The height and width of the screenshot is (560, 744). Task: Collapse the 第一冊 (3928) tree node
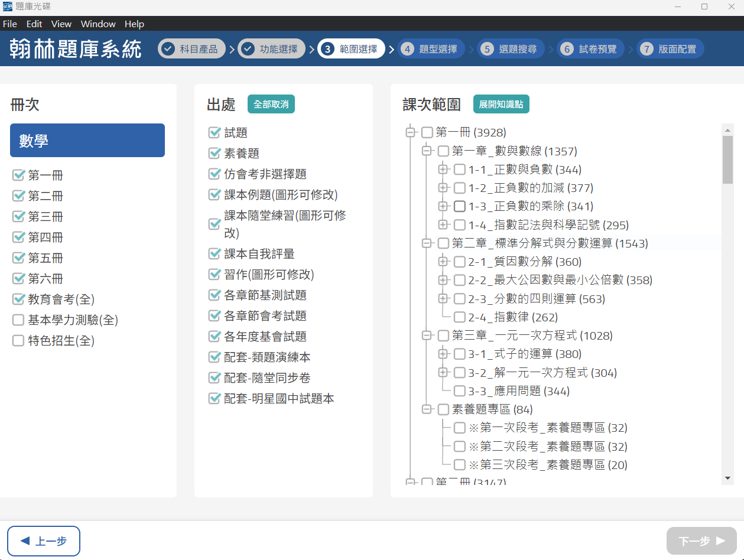tap(410, 132)
